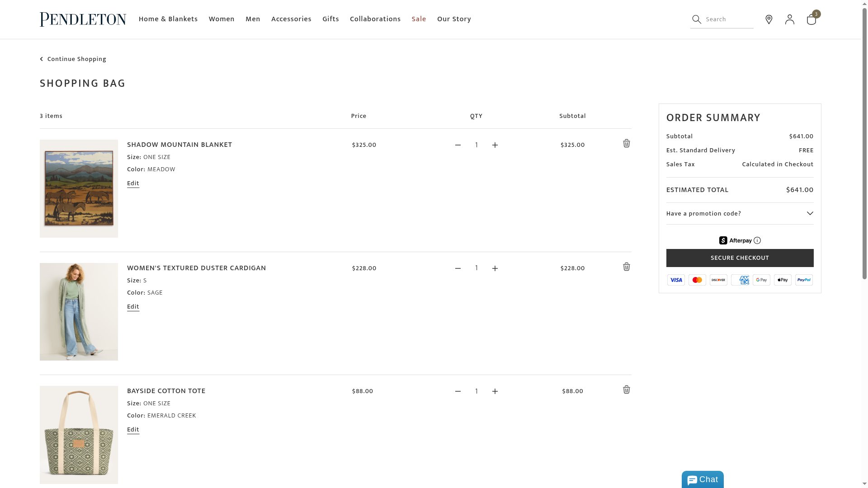
Task: Remove the Textured Duster Cardigan via trash icon
Action: (x=626, y=267)
